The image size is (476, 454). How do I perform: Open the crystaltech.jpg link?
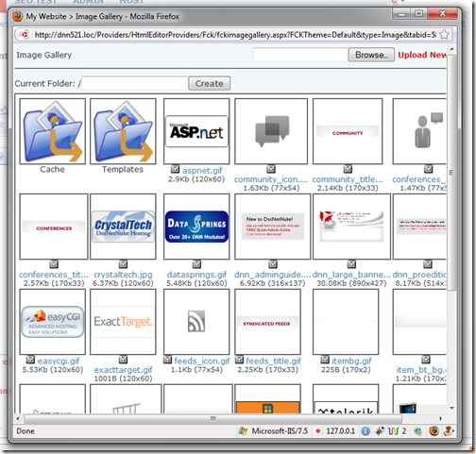point(123,275)
